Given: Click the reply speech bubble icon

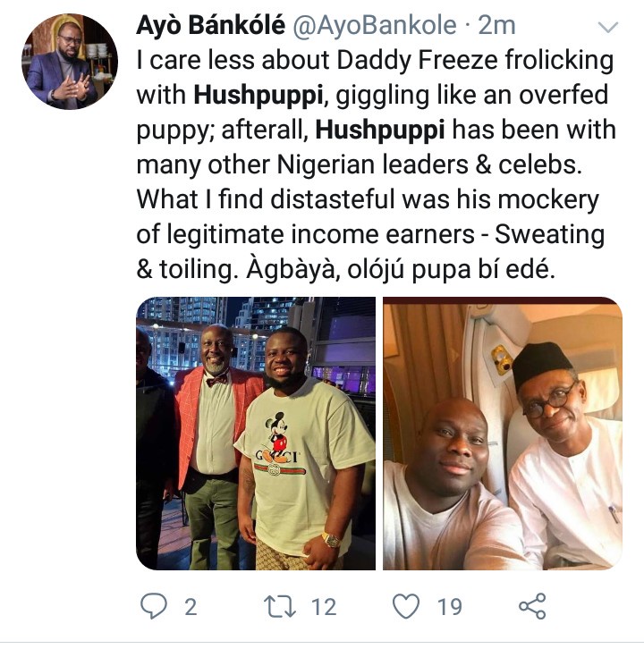Looking at the screenshot, I should [155, 607].
